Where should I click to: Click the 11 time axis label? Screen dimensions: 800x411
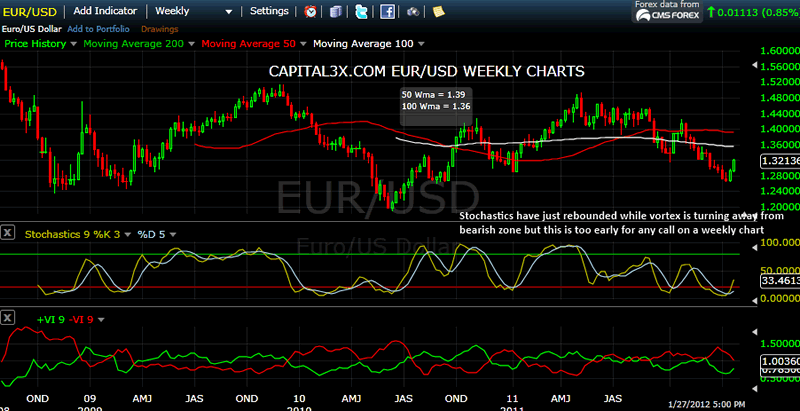[x=512, y=398]
